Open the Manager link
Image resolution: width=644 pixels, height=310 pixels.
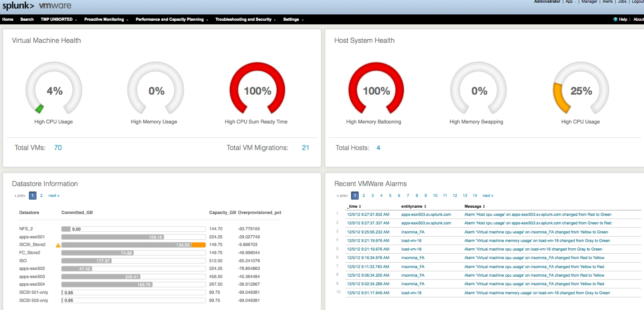click(x=589, y=2)
